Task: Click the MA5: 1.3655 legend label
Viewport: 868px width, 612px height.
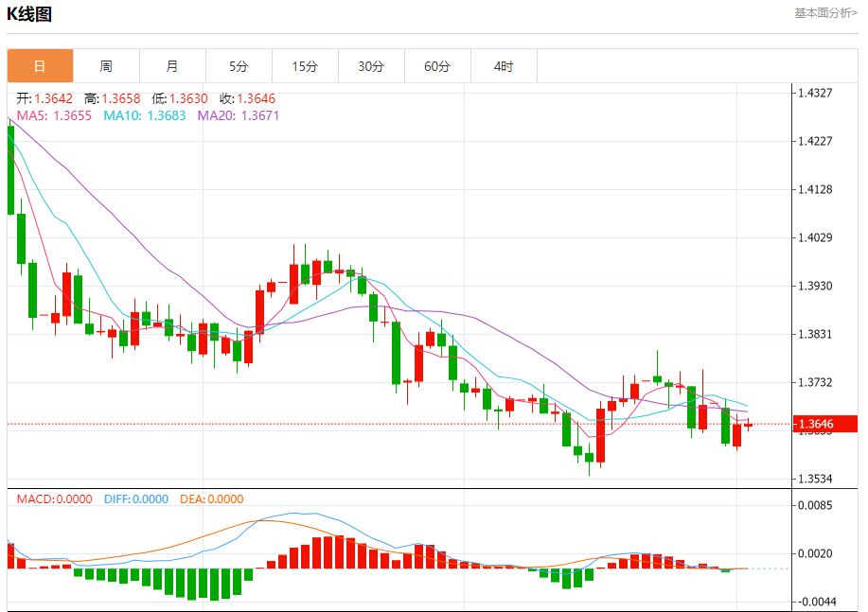Action: pos(54,115)
